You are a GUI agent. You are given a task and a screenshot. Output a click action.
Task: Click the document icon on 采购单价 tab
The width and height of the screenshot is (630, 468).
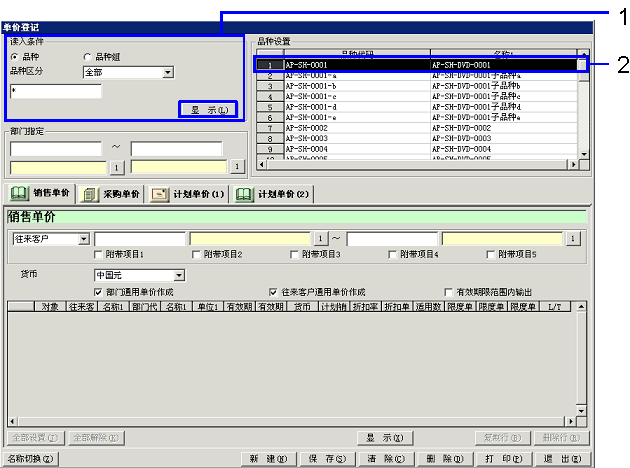click(x=89, y=193)
